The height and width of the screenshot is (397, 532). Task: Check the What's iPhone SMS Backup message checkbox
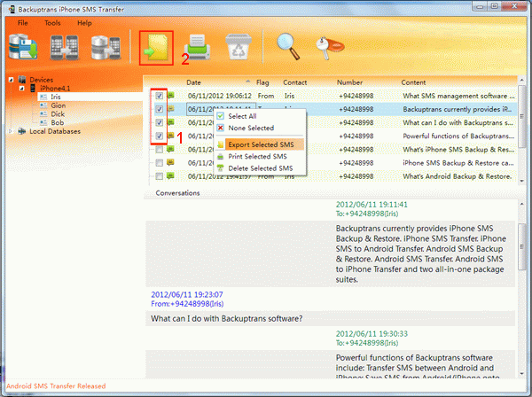tap(159, 150)
